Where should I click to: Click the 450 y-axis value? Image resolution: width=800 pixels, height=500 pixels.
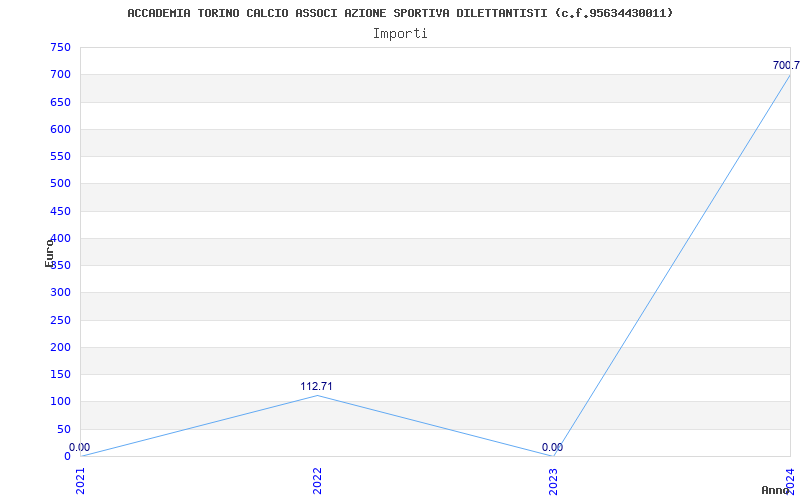(x=60, y=211)
